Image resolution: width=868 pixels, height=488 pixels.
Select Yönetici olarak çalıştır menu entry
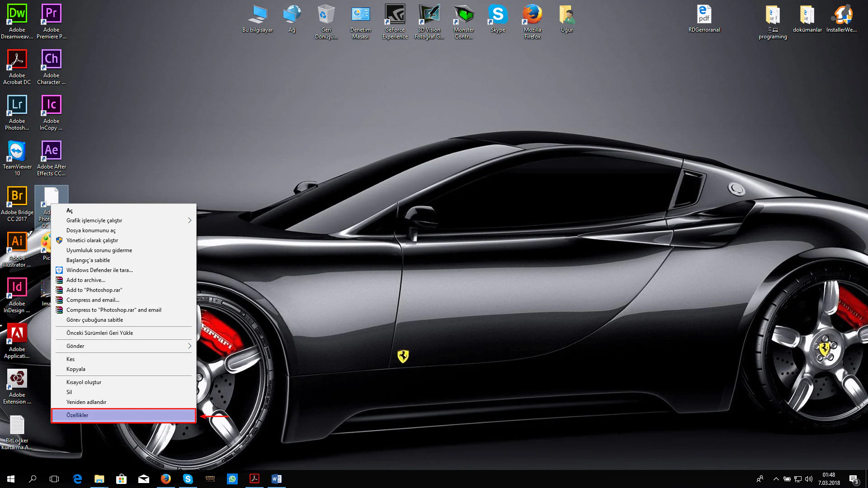(92, 240)
